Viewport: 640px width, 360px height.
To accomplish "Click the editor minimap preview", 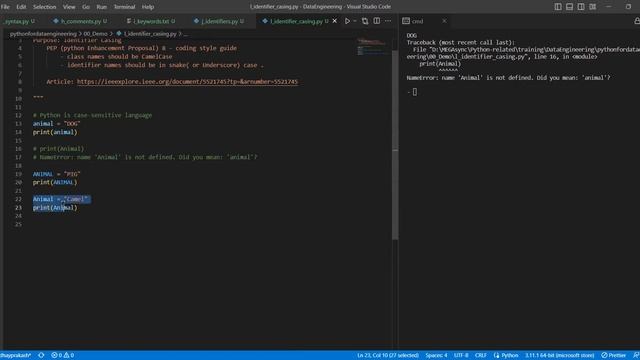I will [x=371, y=47].
